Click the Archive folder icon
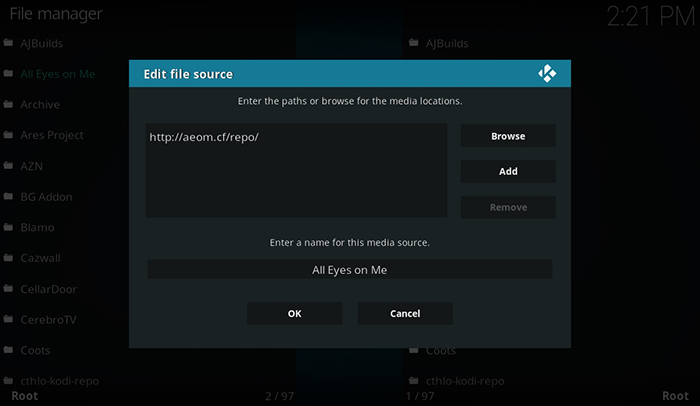Viewport: 700px width, 406px height. pos(8,104)
